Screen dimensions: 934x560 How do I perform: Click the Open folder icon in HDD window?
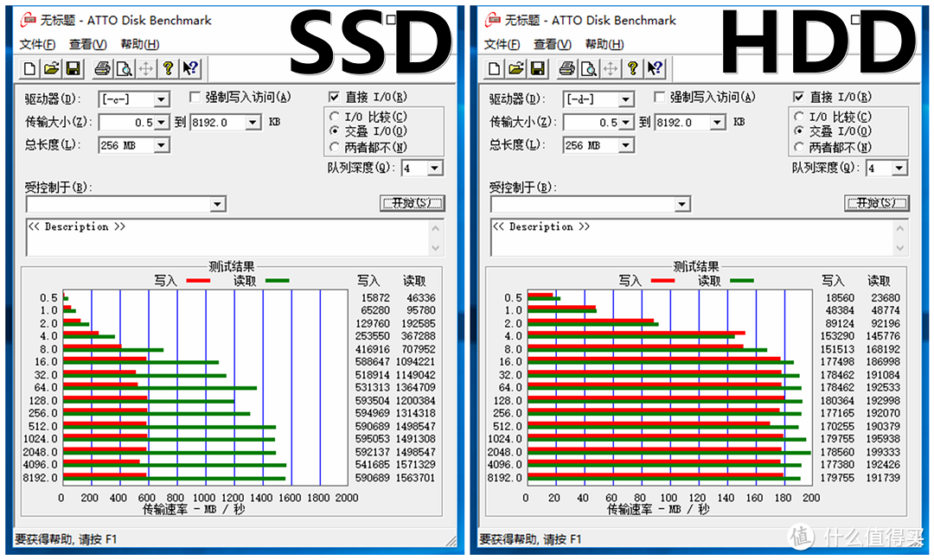tap(515, 68)
